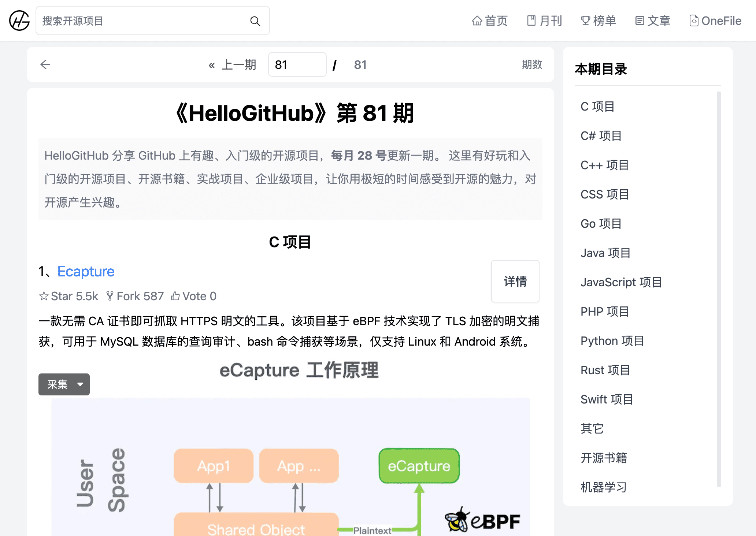The width and height of the screenshot is (756, 536).
Task: Jump to JavaScript 项目 in table of contents
Action: [621, 282]
